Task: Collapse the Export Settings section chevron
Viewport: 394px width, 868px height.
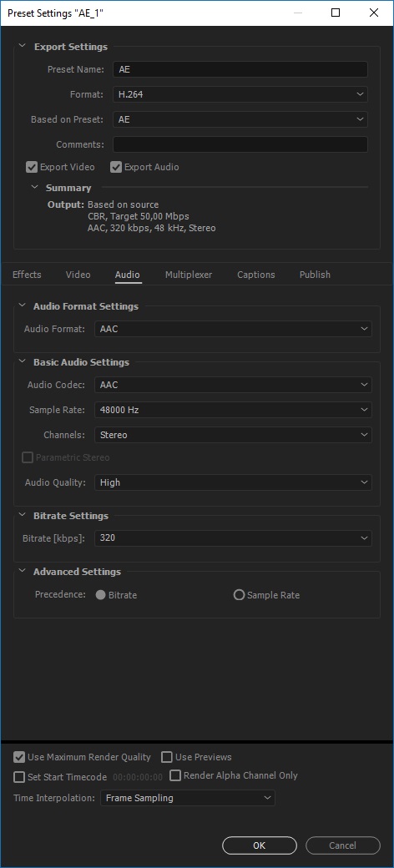Action: click(x=23, y=47)
